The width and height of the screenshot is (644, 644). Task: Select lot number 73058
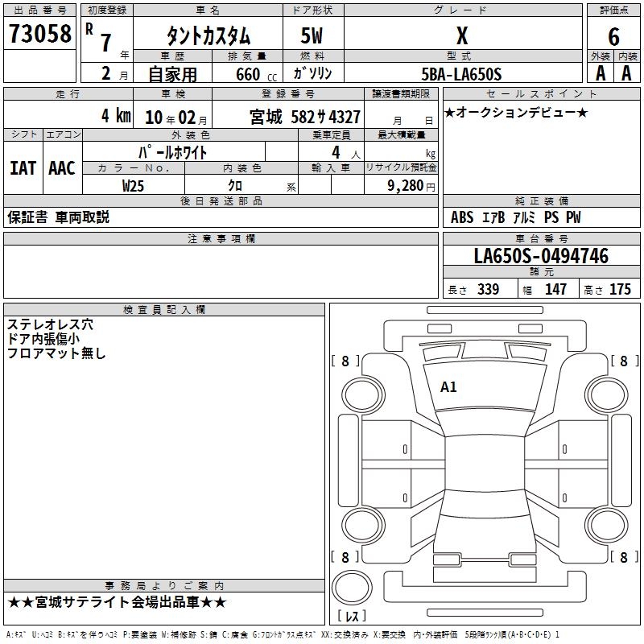[39, 33]
